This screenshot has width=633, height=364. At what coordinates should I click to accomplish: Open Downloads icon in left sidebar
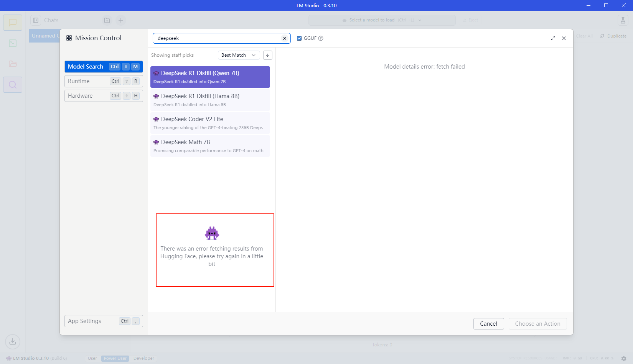tap(13, 341)
